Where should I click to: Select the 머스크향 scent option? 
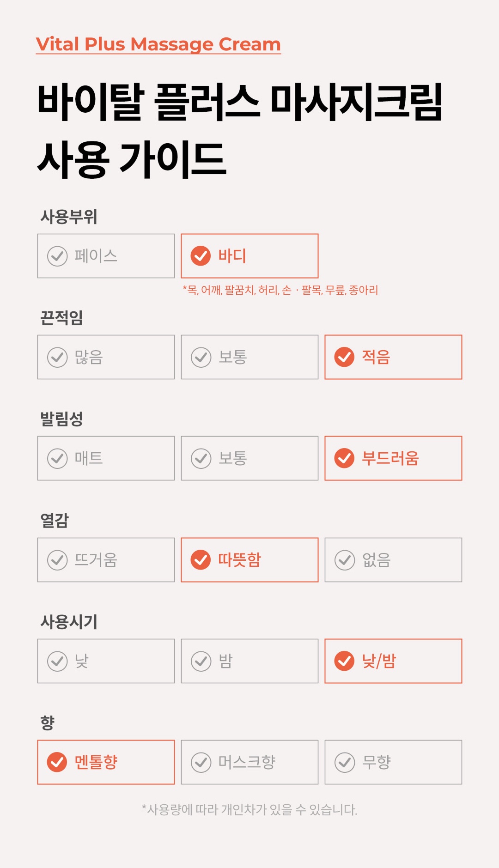coord(249,762)
